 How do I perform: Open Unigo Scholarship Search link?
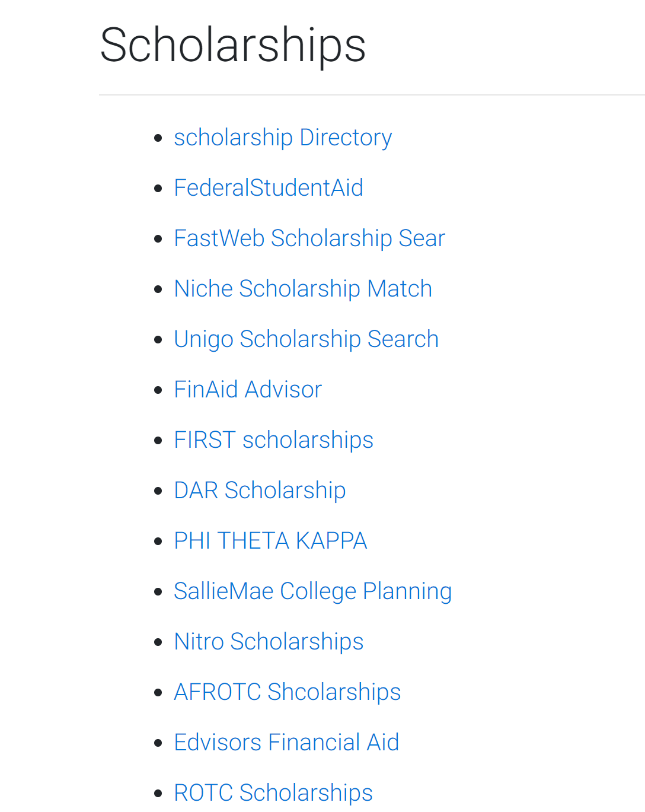click(x=306, y=339)
